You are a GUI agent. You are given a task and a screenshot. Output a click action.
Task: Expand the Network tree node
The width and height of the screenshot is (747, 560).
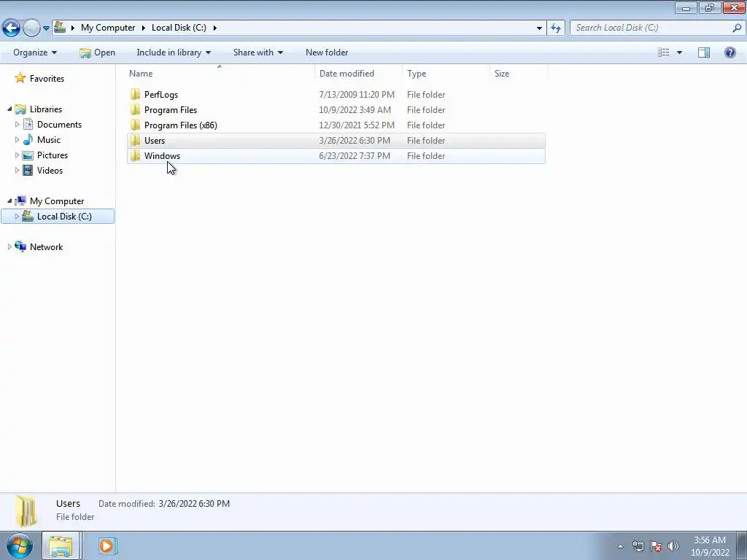9,246
